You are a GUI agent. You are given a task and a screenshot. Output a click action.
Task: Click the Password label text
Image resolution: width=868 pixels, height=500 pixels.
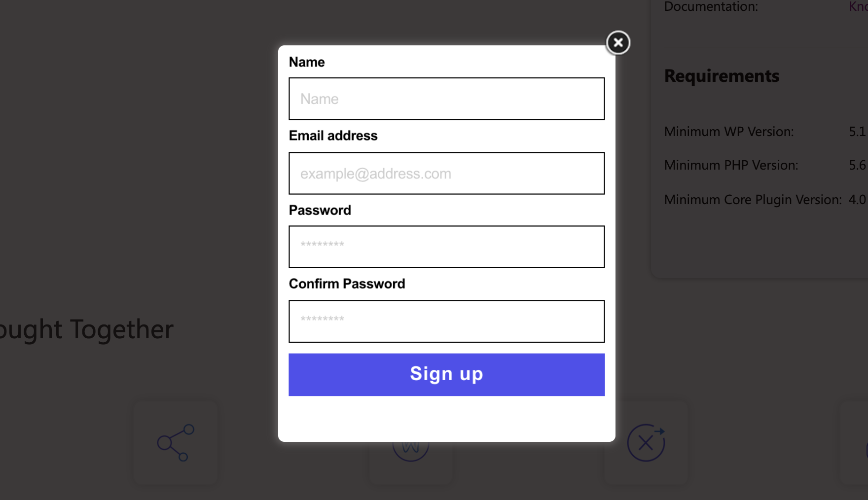click(320, 210)
